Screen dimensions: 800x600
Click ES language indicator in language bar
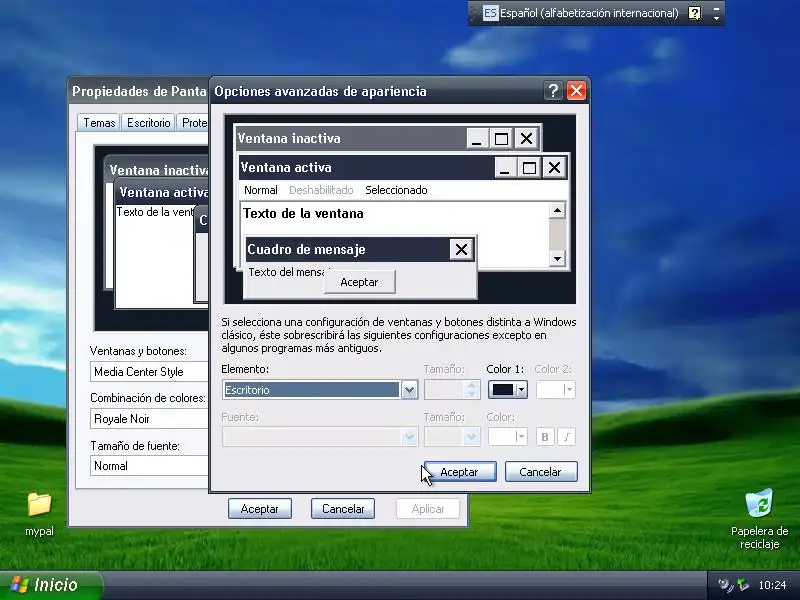490,13
